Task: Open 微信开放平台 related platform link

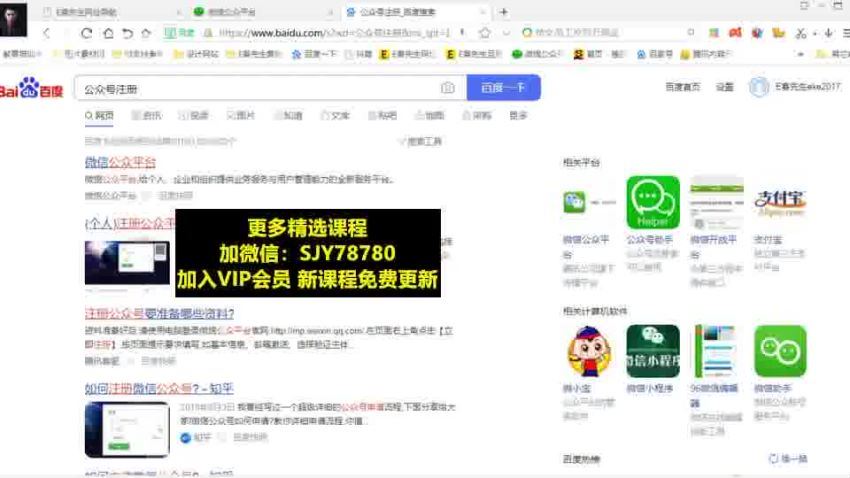Action: coord(713,246)
